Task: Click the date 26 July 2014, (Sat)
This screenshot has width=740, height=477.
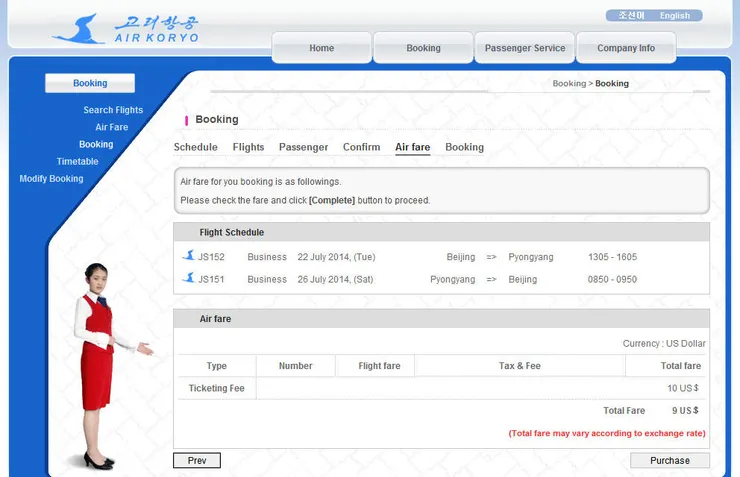Action: coord(335,279)
